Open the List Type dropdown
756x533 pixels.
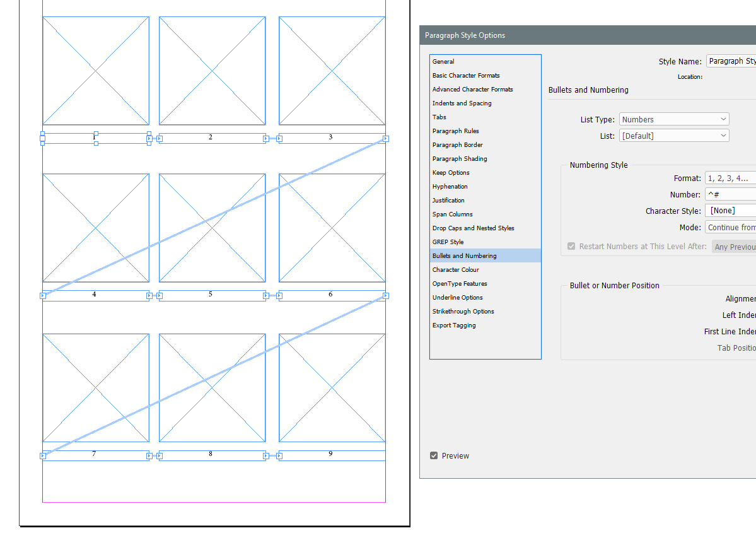click(674, 119)
